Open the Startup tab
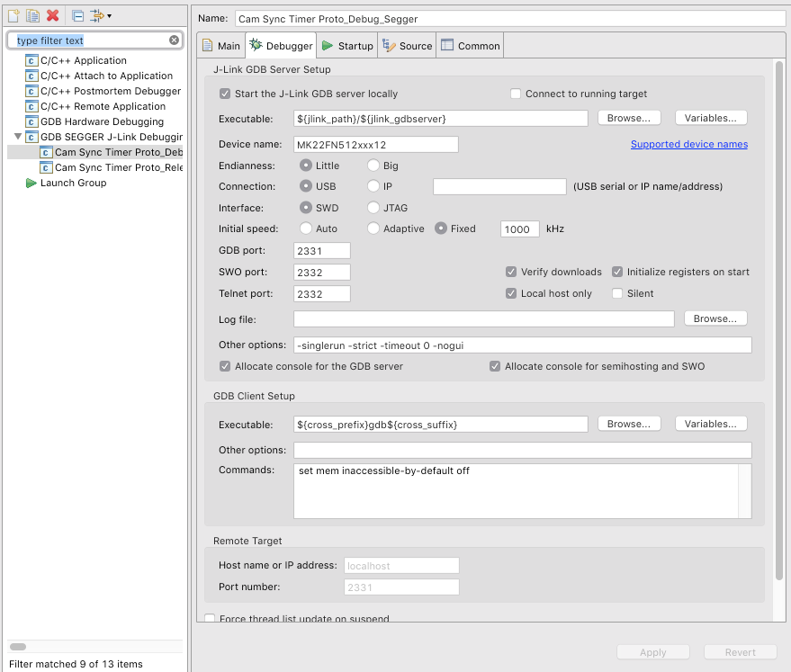 coord(347,46)
